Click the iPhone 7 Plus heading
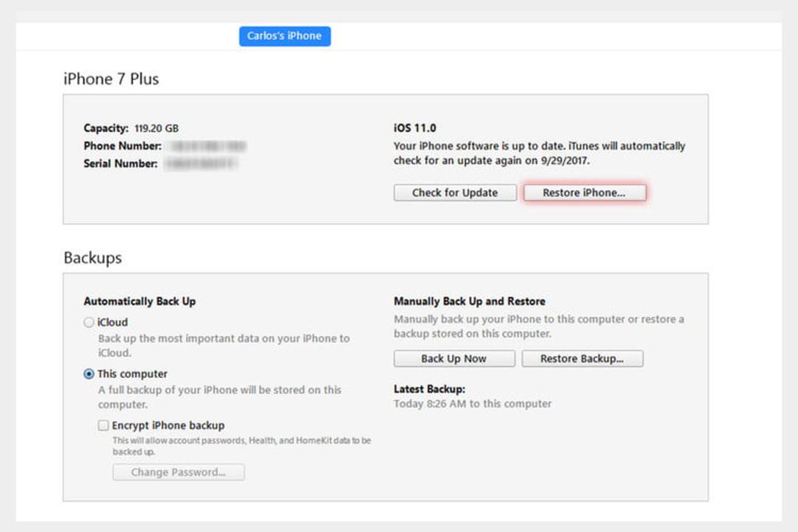Screen dimensions: 798x532 pyautogui.click(x=111, y=79)
